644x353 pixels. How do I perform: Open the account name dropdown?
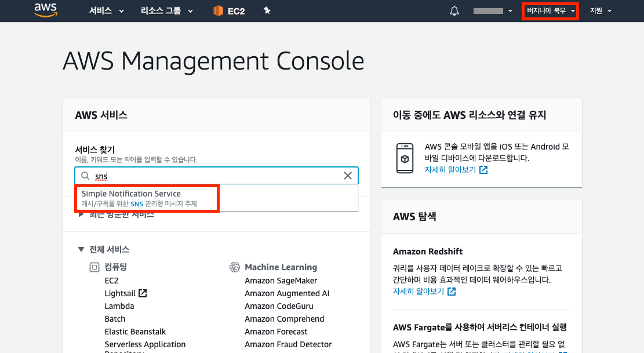click(493, 11)
